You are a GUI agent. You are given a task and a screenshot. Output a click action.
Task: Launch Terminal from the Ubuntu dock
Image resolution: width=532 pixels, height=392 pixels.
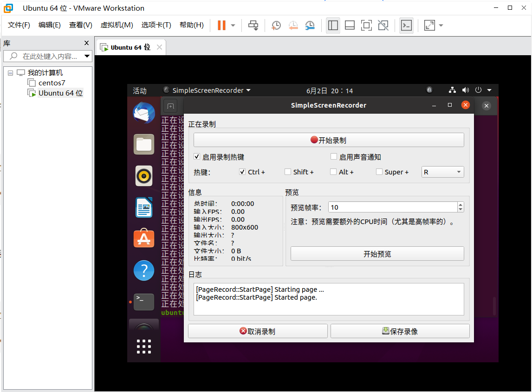pos(144,302)
